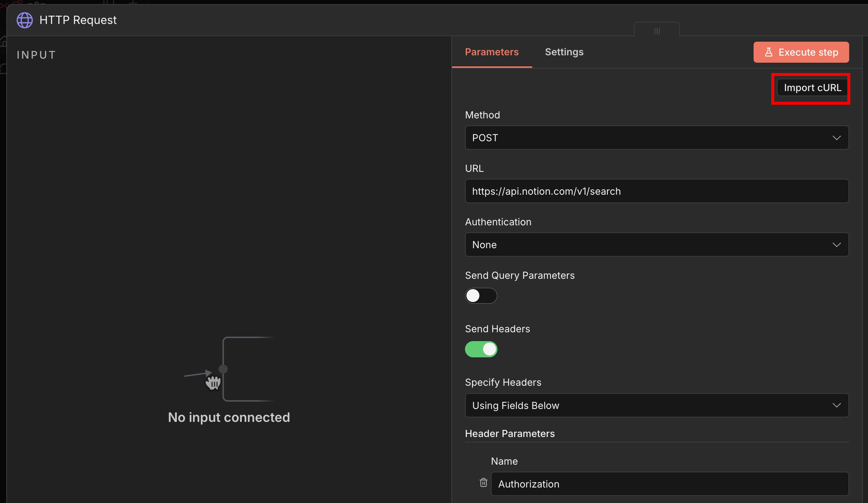Click the chat bubble icon at left edge
This screenshot has height=503, width=868.
coord(3,69)
